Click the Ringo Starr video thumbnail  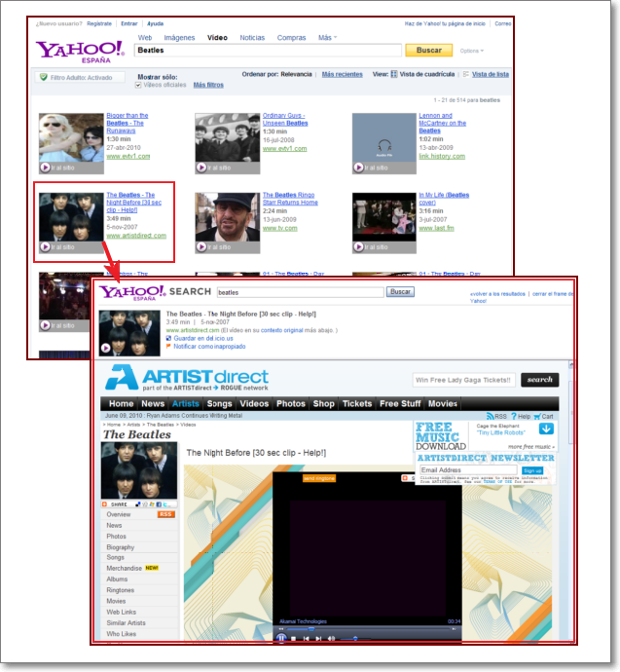[228, 217]
